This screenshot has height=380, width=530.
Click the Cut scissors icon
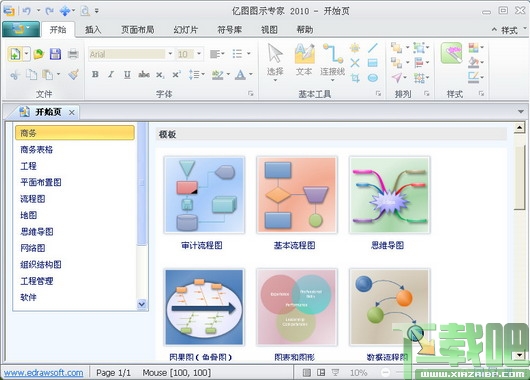coord(15,75)
